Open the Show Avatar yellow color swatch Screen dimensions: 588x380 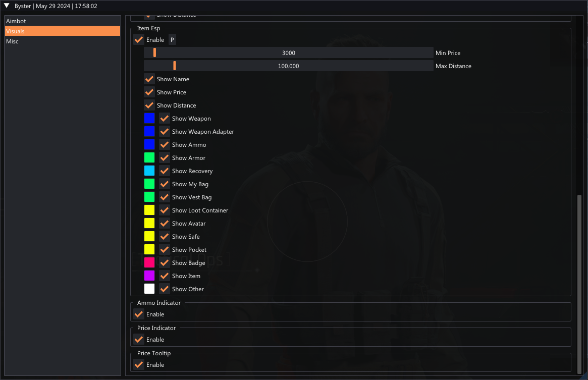[x=149, y=224]
